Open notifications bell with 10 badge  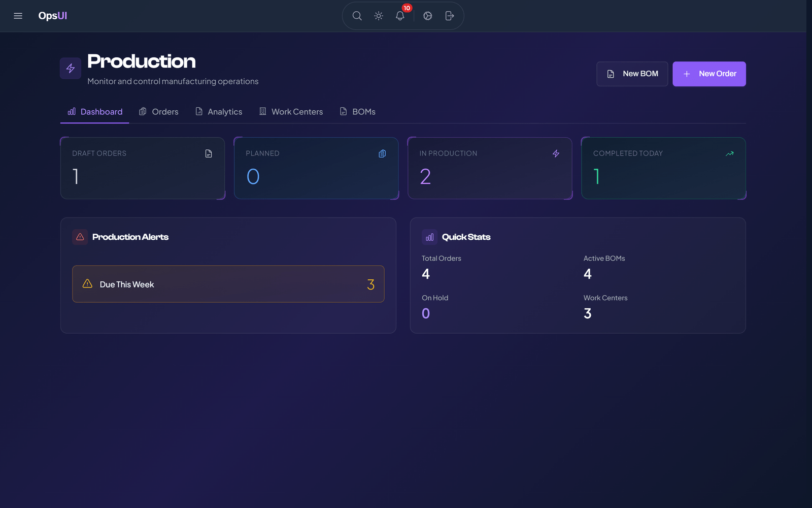400,16
